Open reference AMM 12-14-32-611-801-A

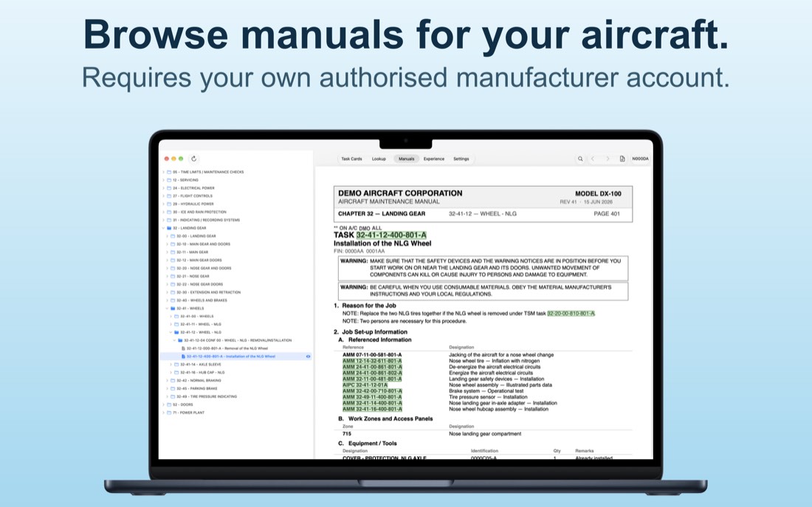(372, 361)
